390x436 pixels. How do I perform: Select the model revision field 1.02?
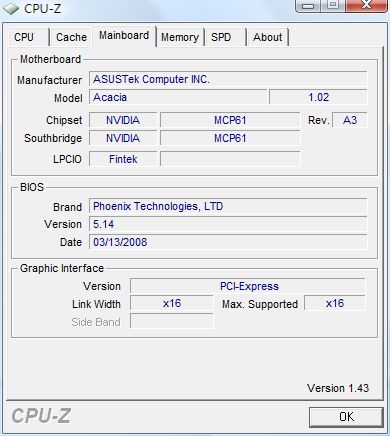(x=318, y=97)
